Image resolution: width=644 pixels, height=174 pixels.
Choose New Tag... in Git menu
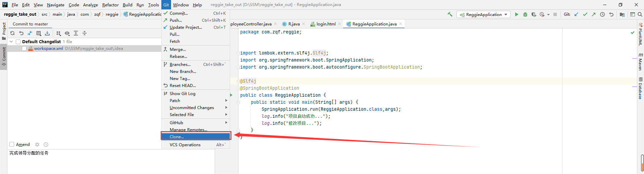tap(196, 78)
